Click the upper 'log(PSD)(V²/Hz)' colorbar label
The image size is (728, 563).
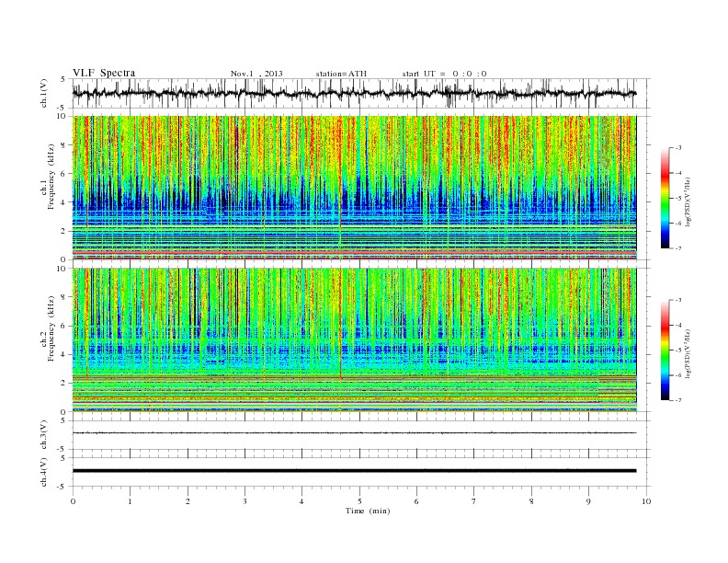[x=688, y=202]
